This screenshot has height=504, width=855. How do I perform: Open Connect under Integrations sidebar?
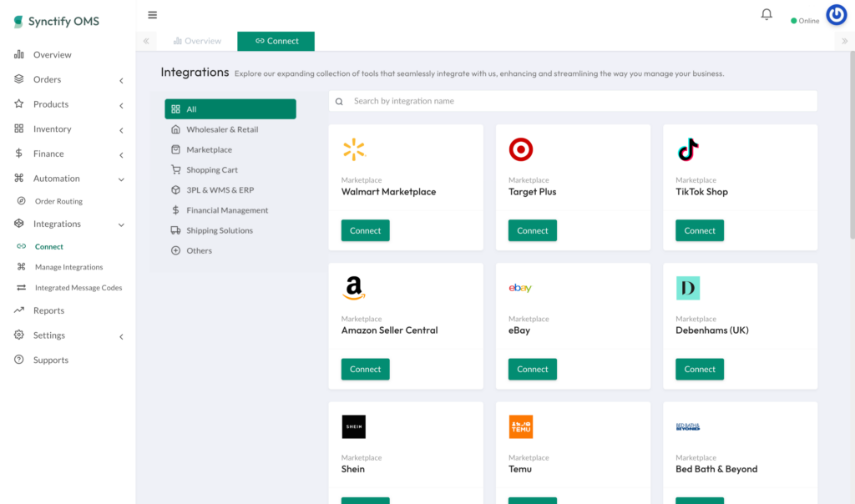(49, 246)
